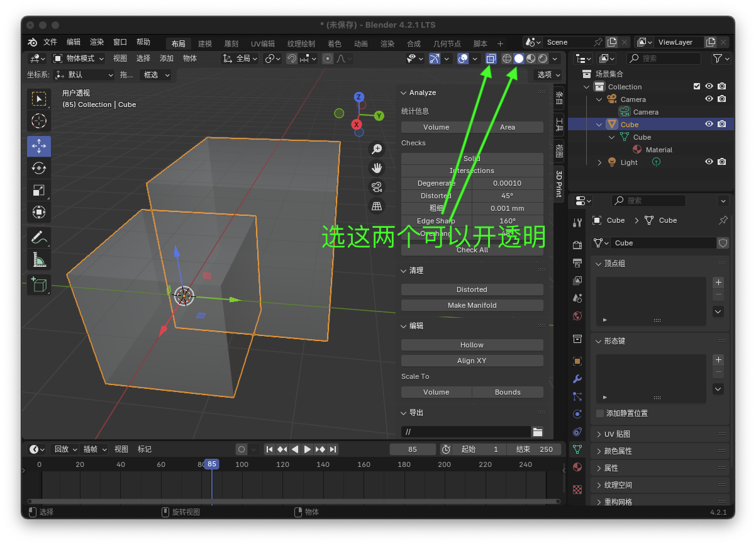Click the folder icon beside the export path

[x=537, y=432]
